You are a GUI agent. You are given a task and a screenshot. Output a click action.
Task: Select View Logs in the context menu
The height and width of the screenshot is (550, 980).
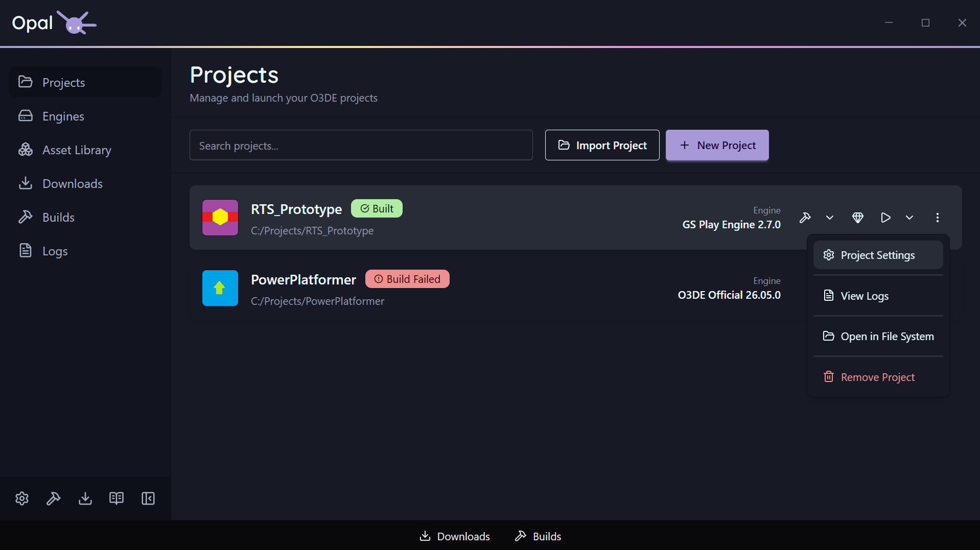pyautogui.click(x=878, y=296)
